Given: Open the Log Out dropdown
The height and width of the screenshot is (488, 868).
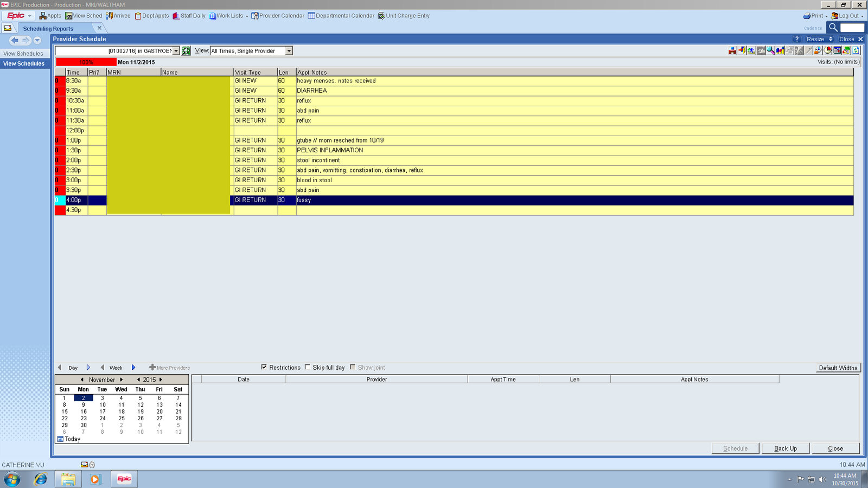Looking at the screenshot, I should point(862,16).
